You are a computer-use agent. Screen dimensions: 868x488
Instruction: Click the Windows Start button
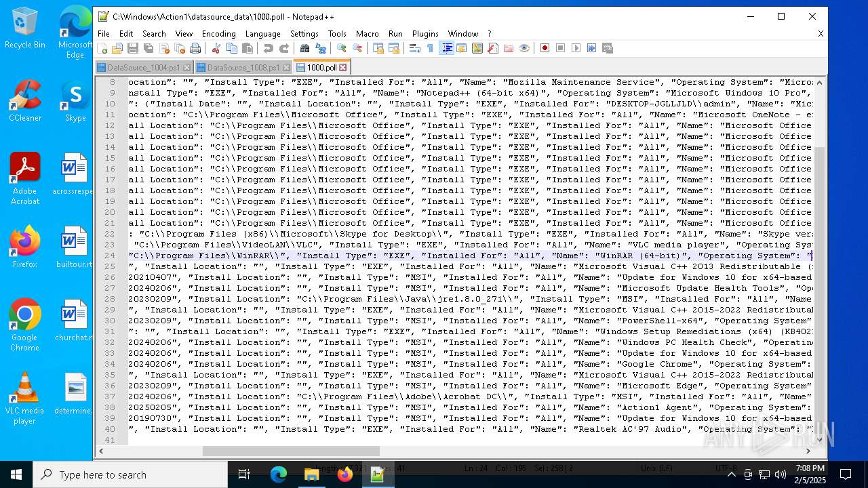click(16, 474)
